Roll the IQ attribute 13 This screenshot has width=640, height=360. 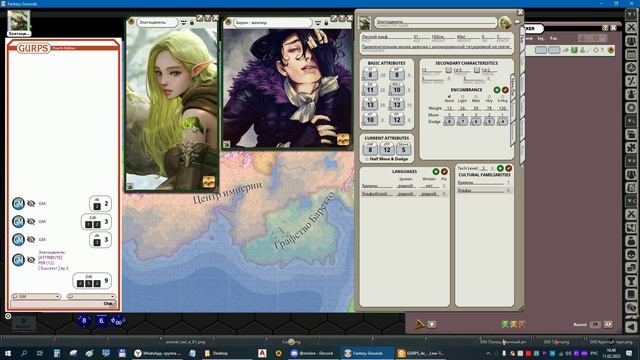click(370, 104)
